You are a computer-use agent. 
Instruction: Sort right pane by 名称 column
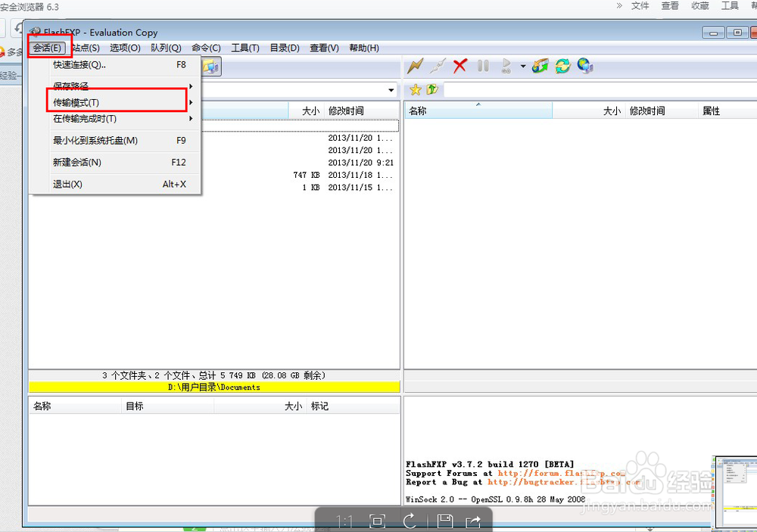[x=478, y=110]
